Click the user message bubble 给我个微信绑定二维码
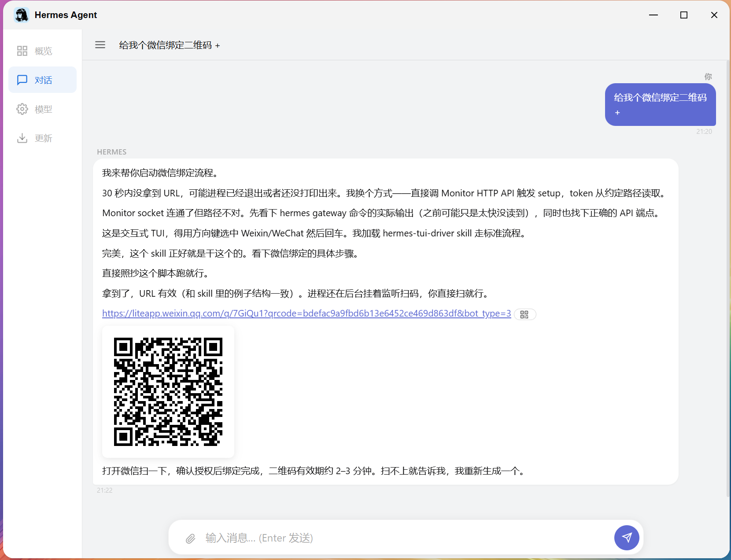731x560 pixels. click(660, 105)
